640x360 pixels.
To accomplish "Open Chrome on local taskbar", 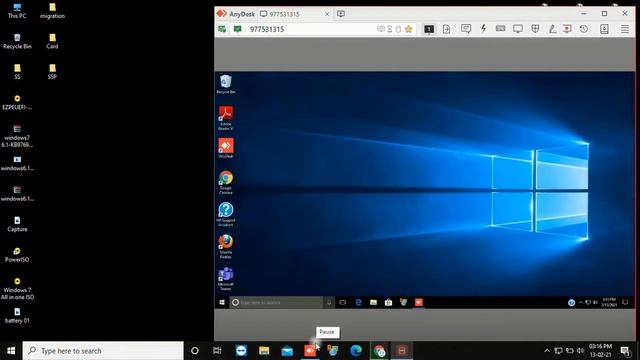I will coord(379,351).
